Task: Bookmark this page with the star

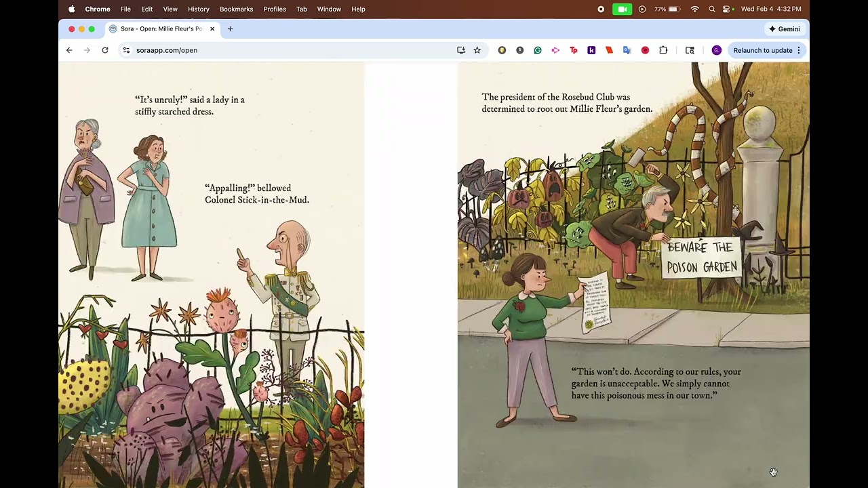Action: pos(477,50)
